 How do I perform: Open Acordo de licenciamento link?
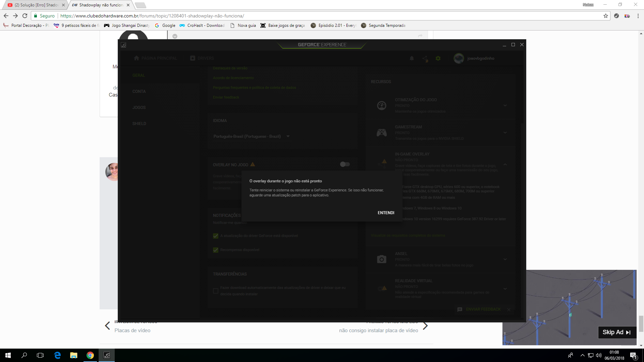tap(233, 78)
